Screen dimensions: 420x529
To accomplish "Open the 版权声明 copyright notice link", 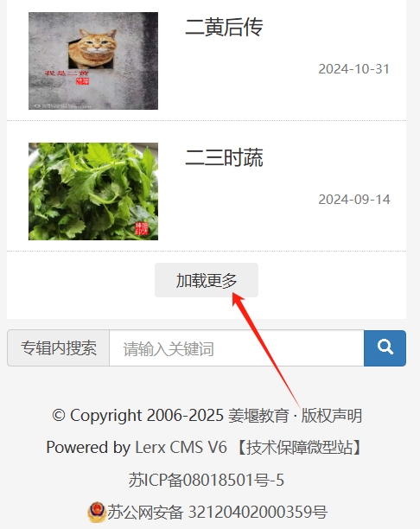I will pyautogui.click(x=332, y=416).
